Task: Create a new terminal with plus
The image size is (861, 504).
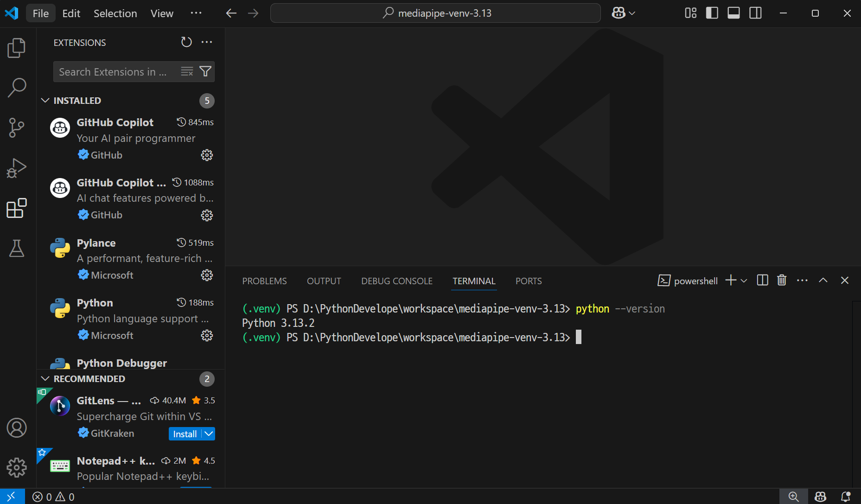Action: click(731, 280)
